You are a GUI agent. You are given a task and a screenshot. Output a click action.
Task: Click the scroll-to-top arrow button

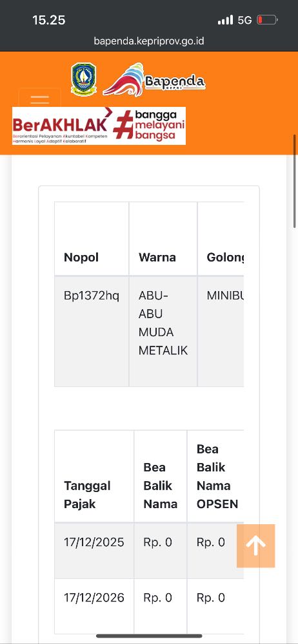(x=255, y=546)
